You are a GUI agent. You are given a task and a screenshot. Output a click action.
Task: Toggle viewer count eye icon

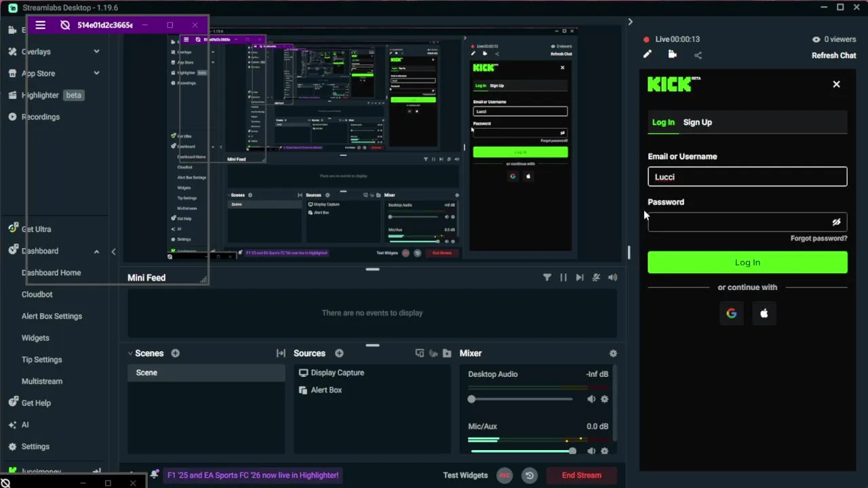pos(816,39)
